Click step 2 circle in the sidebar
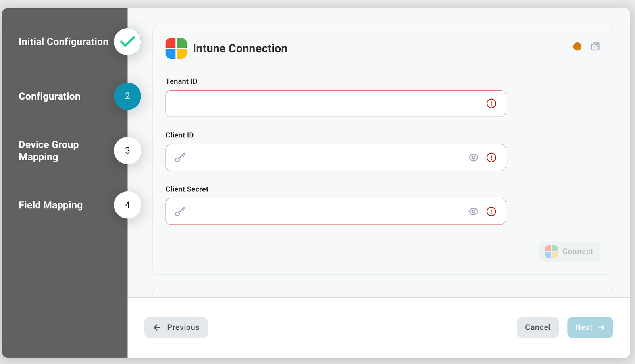Viewport: 635px width, 364px height. pyautogui.click(x=127, y=96)
